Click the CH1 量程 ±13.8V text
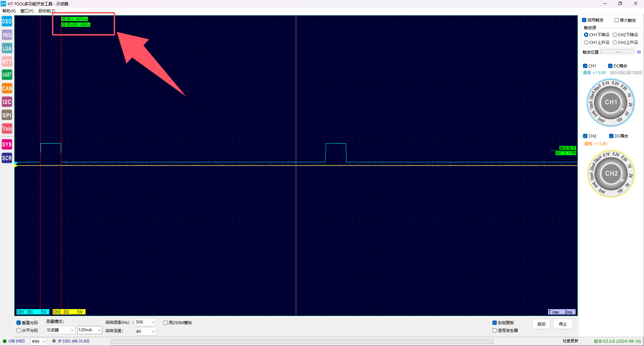The width and height of the screenshot is (644, 346). click(x=594, y=73)
